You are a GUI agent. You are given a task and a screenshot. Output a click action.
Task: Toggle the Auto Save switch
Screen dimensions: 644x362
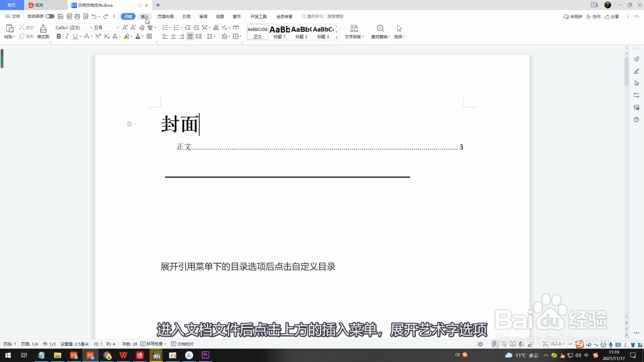(50, 16)
